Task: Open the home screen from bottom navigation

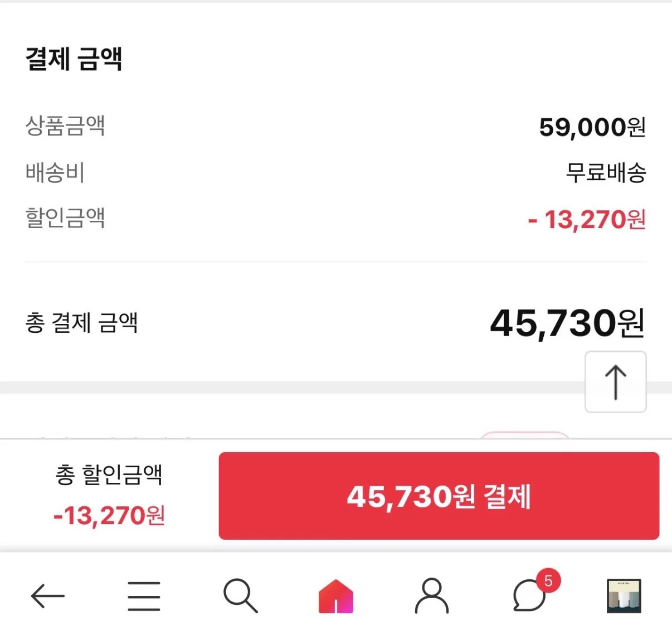Action: coord(336,595)
